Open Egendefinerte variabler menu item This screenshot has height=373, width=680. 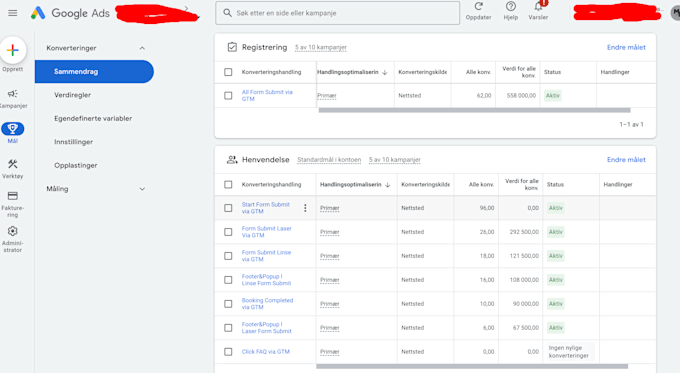93,118
